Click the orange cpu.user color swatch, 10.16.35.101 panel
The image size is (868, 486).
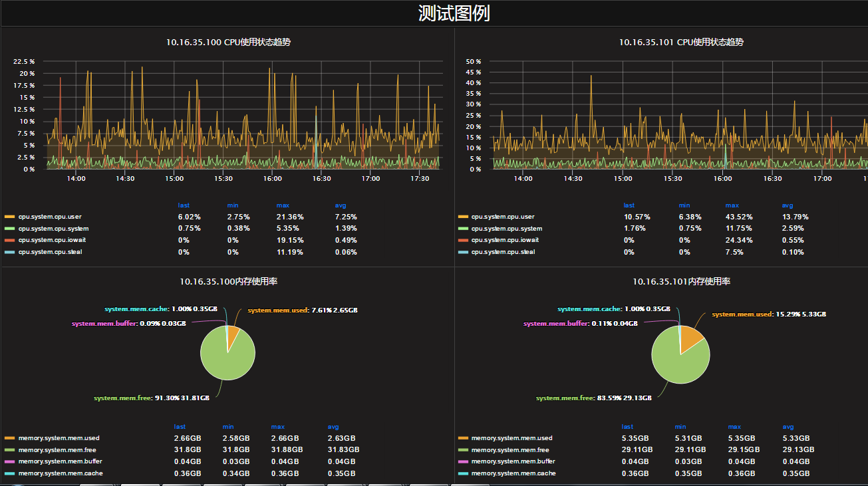[463, 217]
